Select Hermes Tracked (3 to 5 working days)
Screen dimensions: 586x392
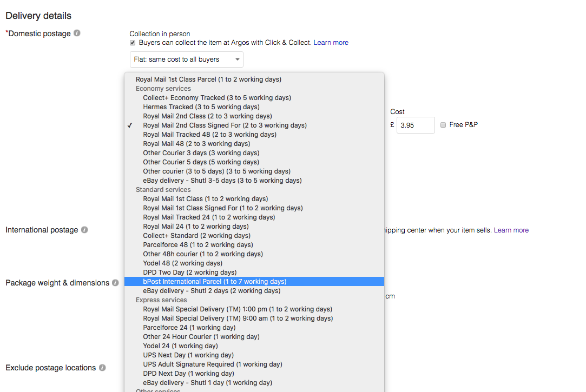pos(254,107)
